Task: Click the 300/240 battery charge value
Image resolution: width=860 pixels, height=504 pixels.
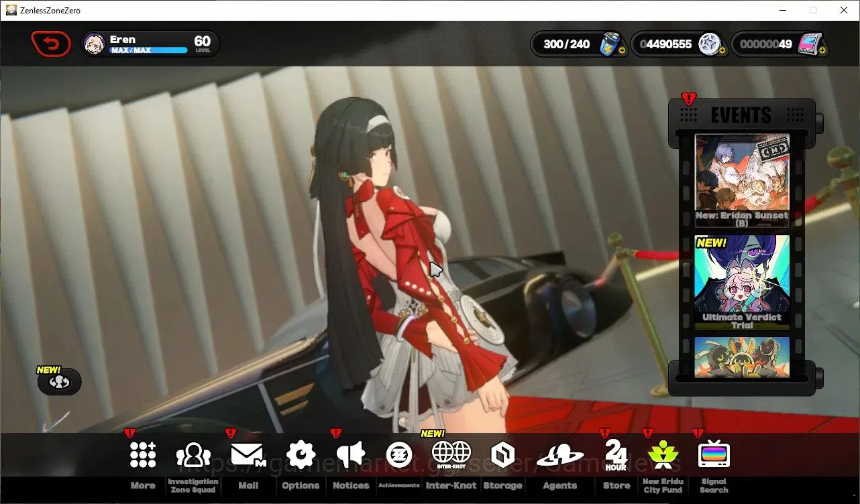Action: [567, 44]
